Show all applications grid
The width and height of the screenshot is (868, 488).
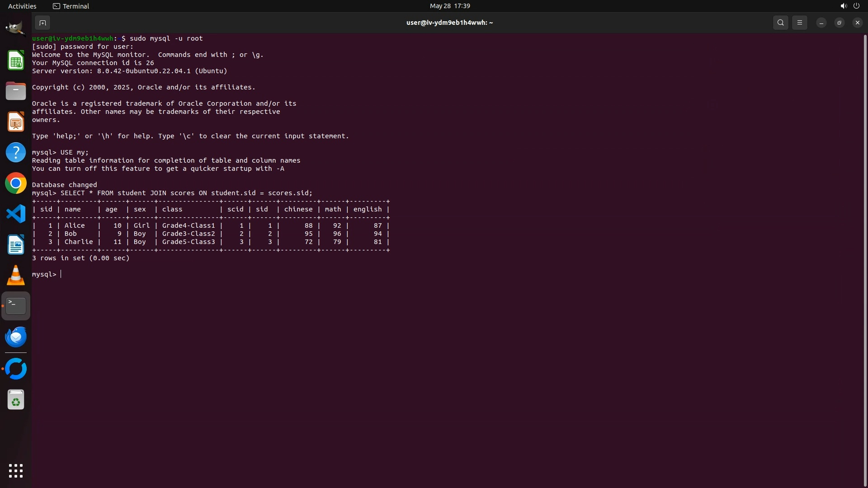point(15,471)
